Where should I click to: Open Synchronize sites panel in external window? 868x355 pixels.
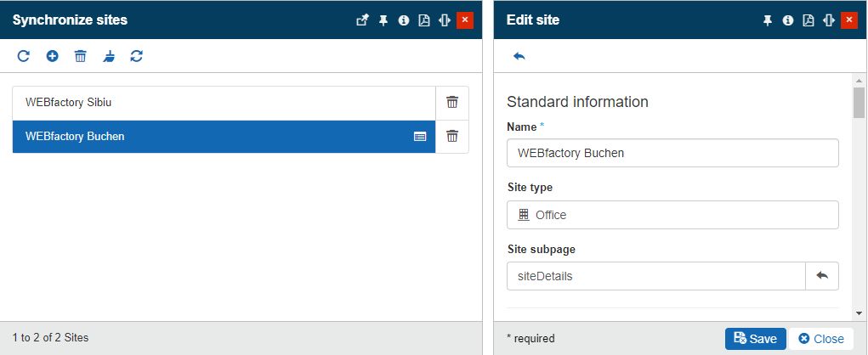click(362, 20)
